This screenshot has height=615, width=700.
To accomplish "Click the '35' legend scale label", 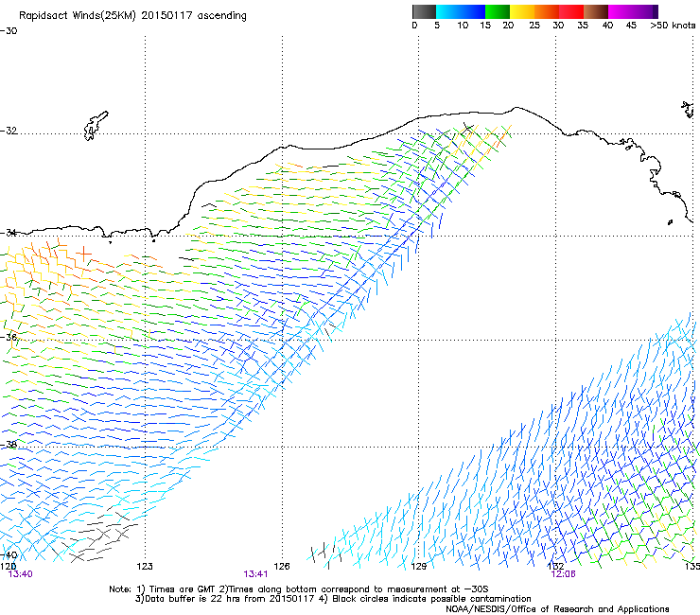I will pyautogui.click(x=583, y=26).
